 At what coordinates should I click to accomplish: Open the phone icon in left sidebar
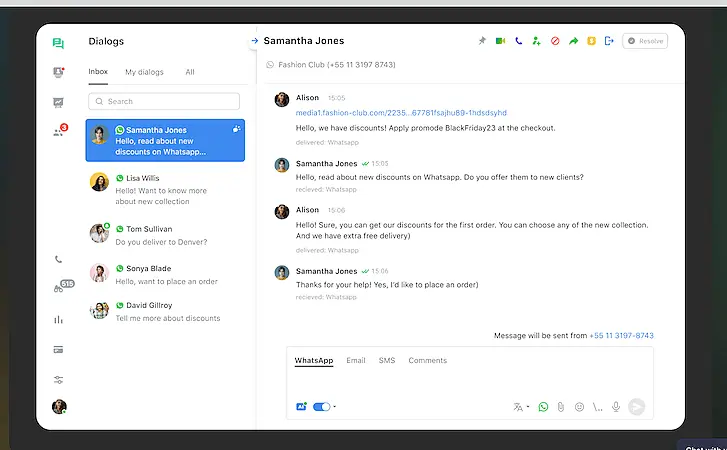(x=58, y=259)
